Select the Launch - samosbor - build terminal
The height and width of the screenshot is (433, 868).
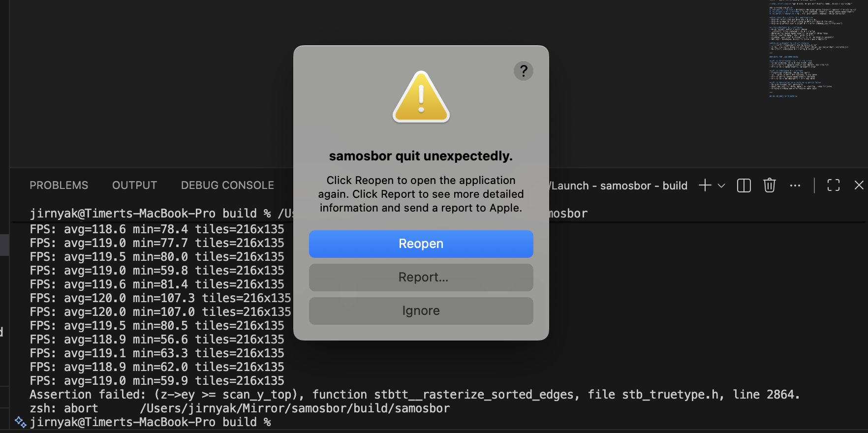coord(619,186)
